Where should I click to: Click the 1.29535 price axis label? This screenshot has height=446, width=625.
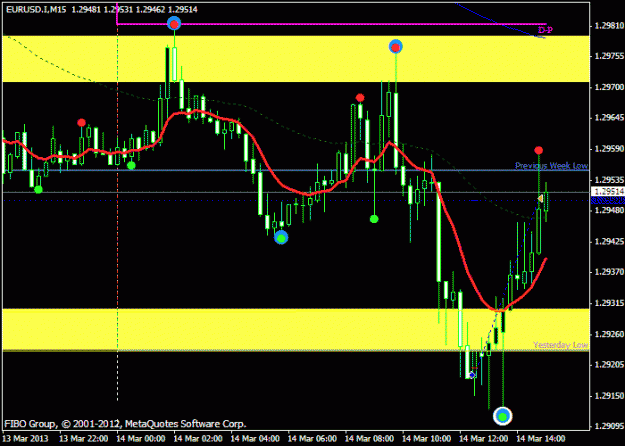609,179
